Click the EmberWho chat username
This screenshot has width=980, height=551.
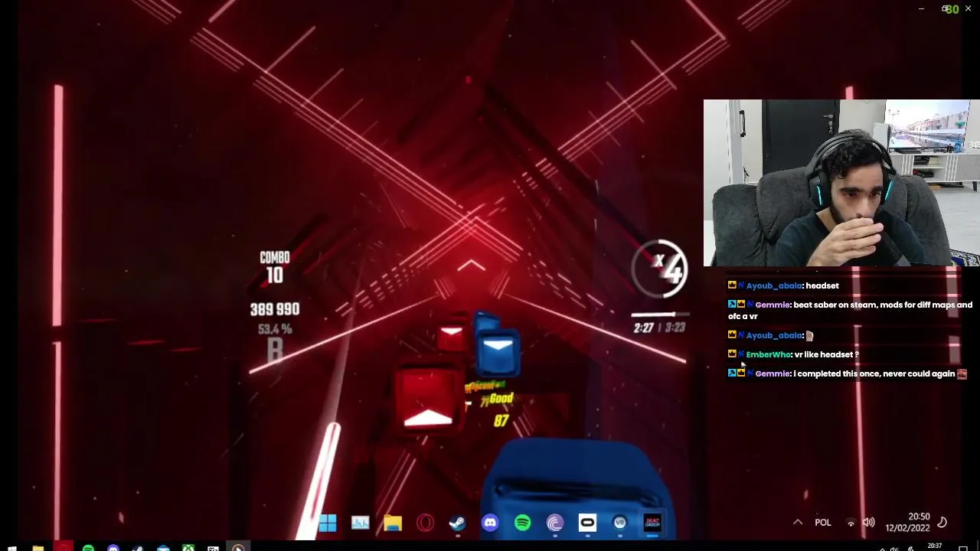coord(769,354)
